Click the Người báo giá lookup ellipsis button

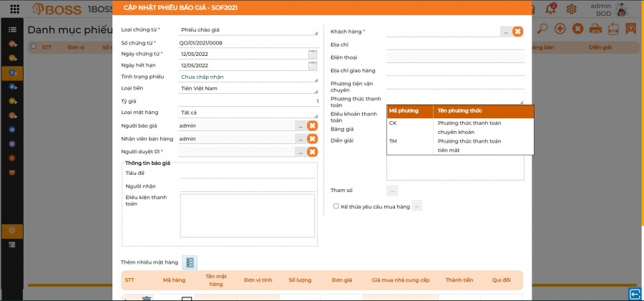click(x=301, y=126)
